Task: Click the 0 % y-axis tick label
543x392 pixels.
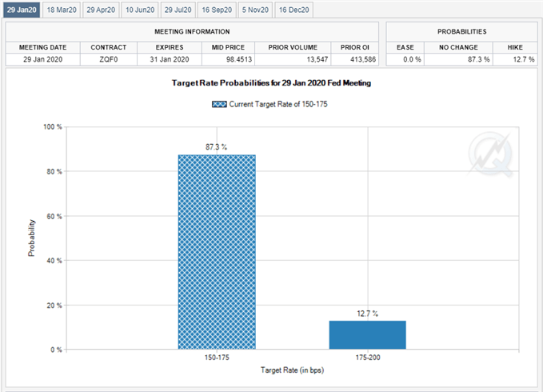Action: [x=56, y=350]
